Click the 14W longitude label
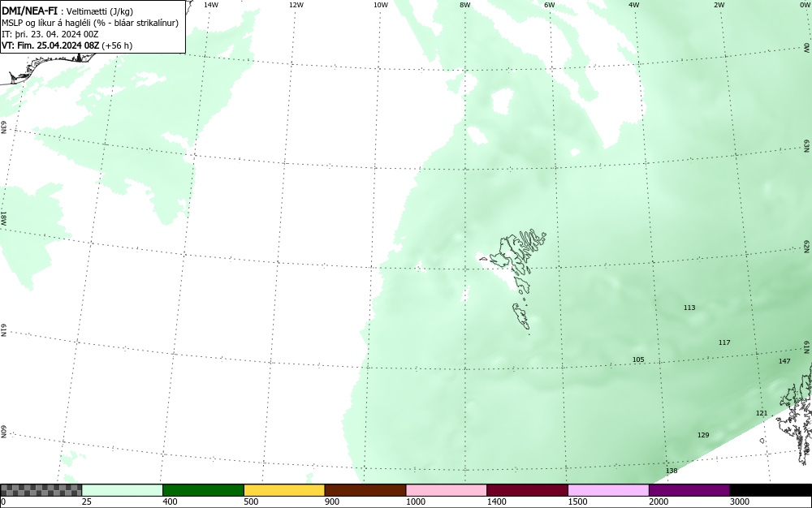812x508 pixels. (211, 5)
